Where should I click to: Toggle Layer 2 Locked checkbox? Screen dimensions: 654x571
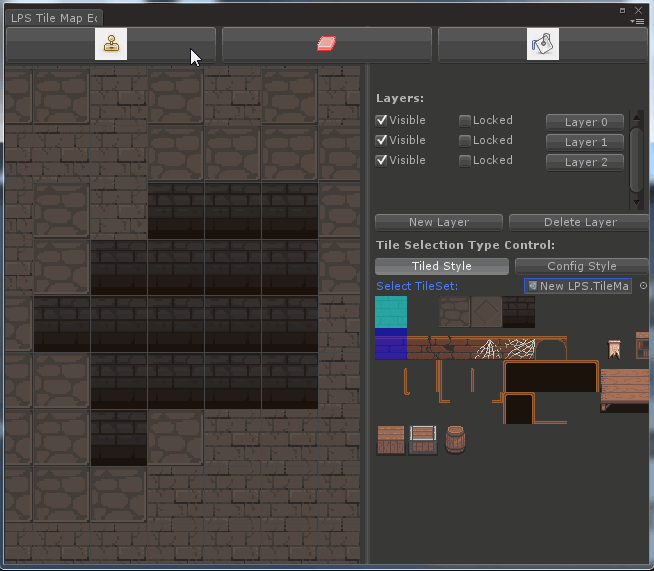465,161
